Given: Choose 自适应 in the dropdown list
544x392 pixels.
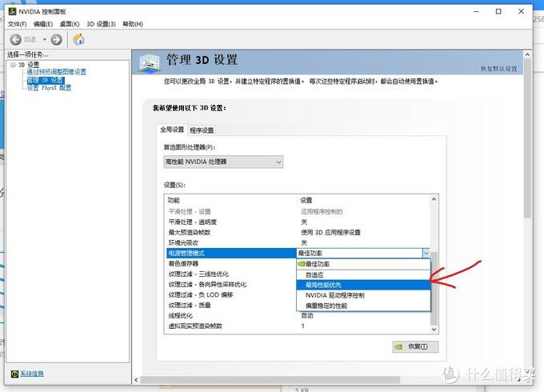Looking at the screenshot, I should pyautogui.click(x=363, y=274).
